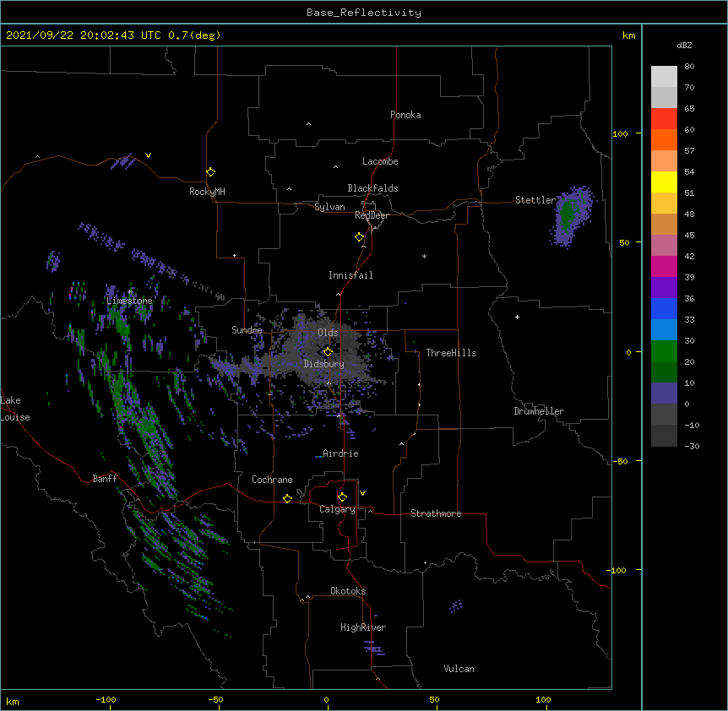This screenshot has width=728, height=711.
Task: Click the yellow diamond marker below RedDeer
Action: coord(359,237)
